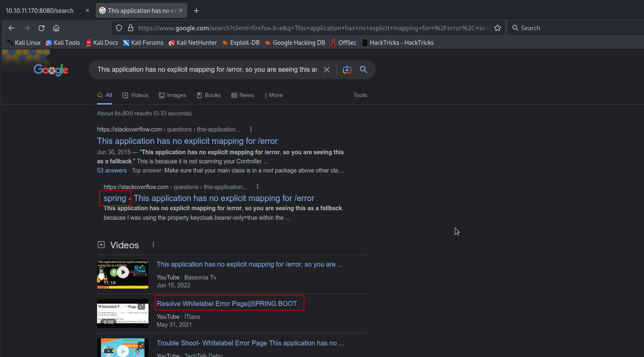This screenshot has height=357, width=644.
Task: Open the OffSec bookmark
Action: tap(343, 43)
